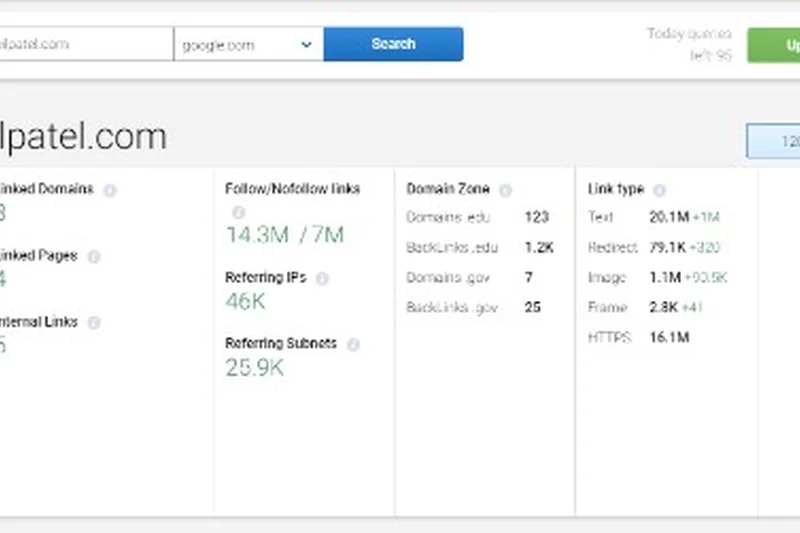Open the google.com search engine dropdown
Screen dimensions: 800x533
click(248, 44)
